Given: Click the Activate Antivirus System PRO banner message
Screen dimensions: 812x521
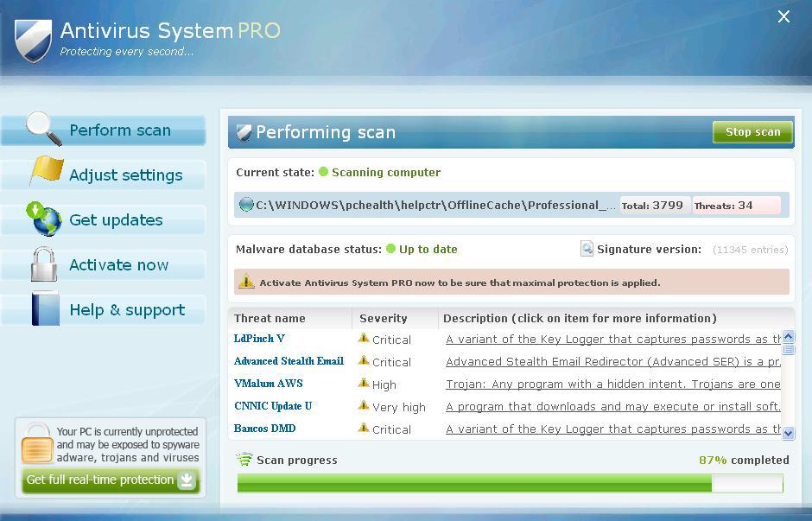Looking at the screenshot, I should click(460, 283).
